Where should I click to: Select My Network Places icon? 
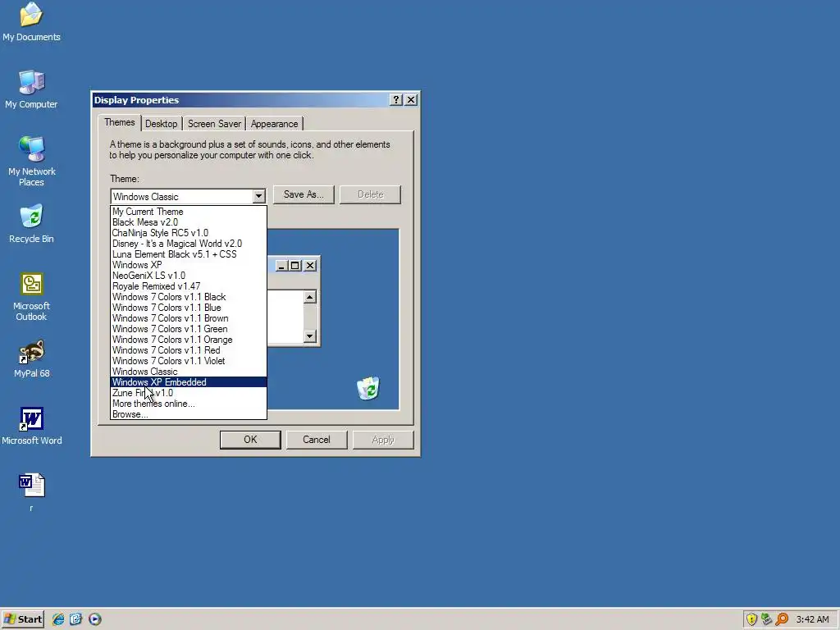click(x=31, y=161)
